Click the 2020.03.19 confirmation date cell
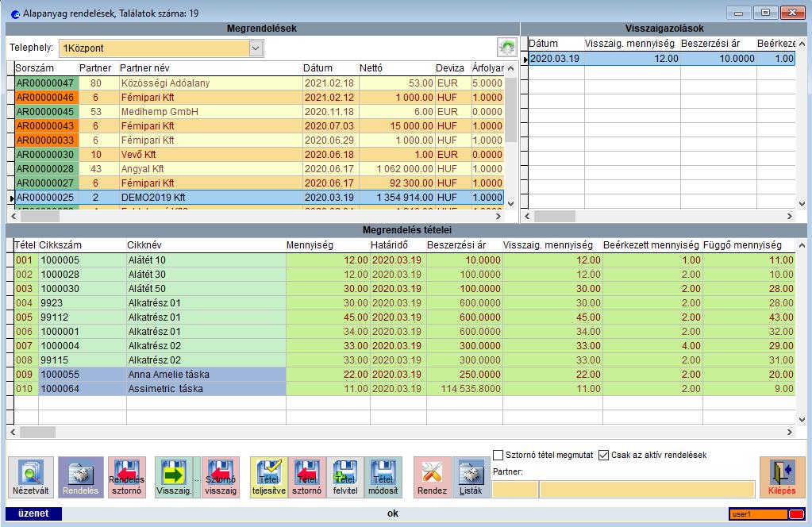This screenshot has width=812, height=527. pos(556,59)
